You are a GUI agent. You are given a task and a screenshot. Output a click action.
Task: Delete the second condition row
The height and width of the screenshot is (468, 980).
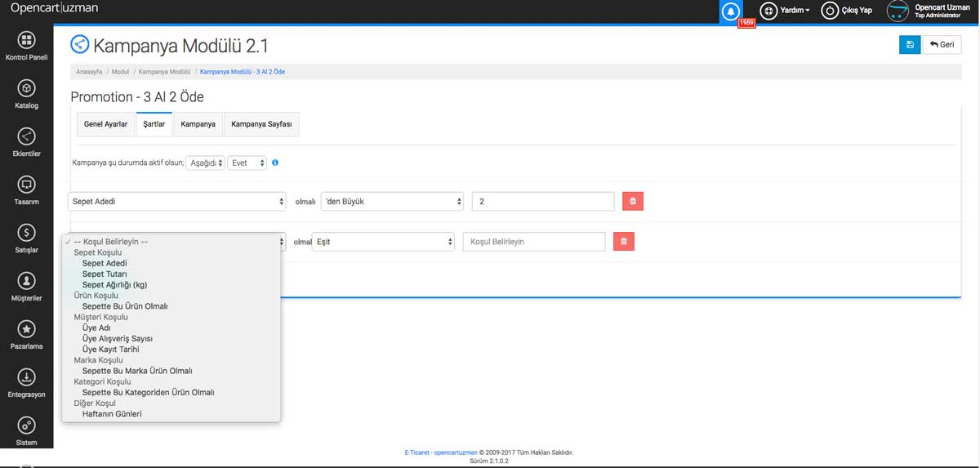623,242
